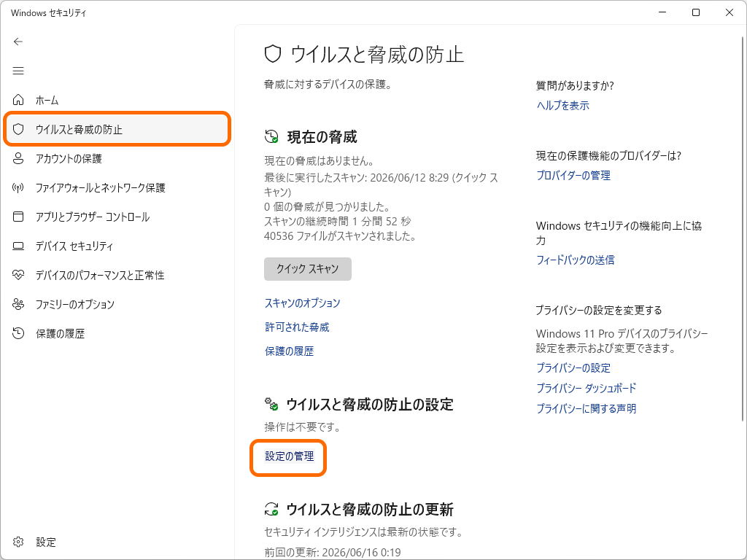Click the gear icon for 設定
Screen dimensions: 747x560
click(x=18, y=542)
